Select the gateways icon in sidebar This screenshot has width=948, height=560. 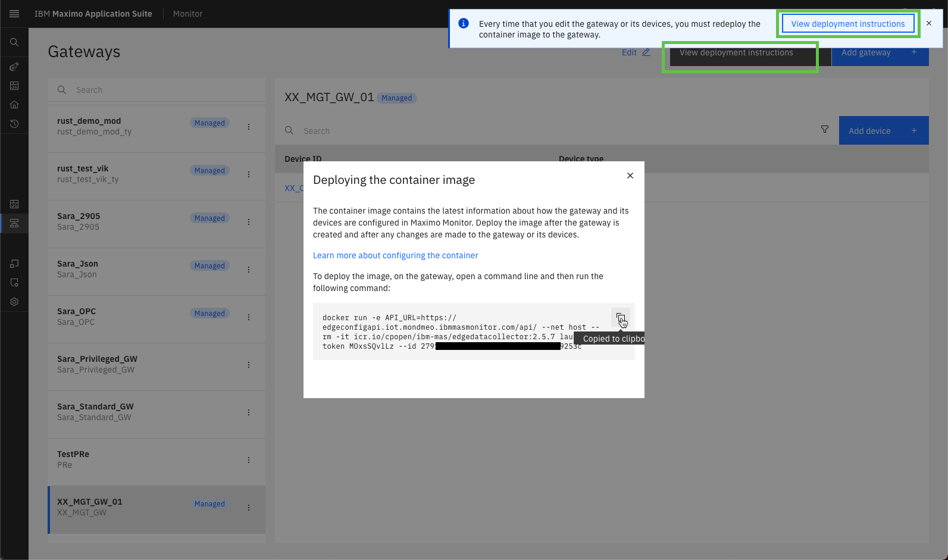click(x=14, y=223)
